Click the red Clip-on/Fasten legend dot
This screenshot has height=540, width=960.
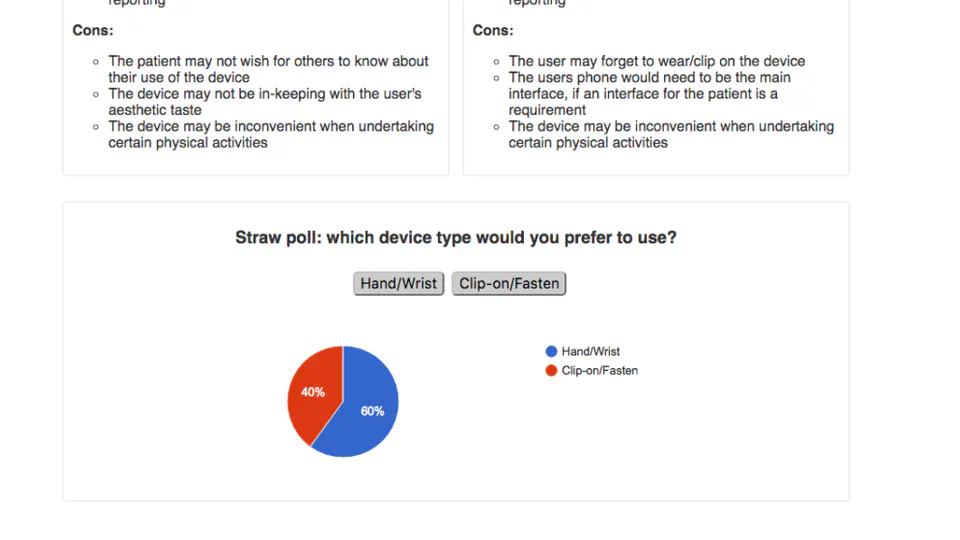tap(551, 370)
